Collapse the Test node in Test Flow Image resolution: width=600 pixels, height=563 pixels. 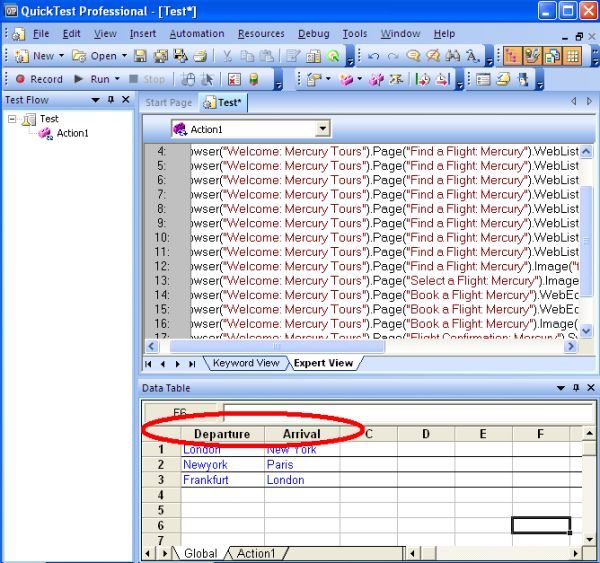point(12,119)
